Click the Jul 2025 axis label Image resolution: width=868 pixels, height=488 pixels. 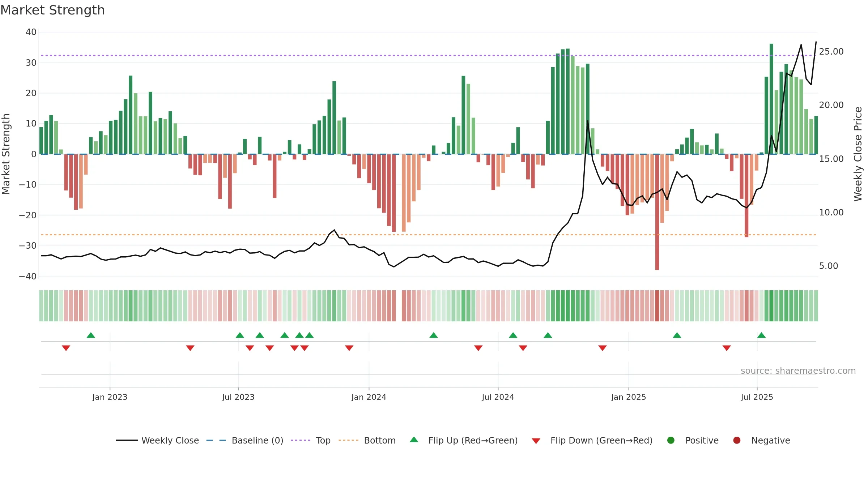pyautogui.click(x=757, y=397)
